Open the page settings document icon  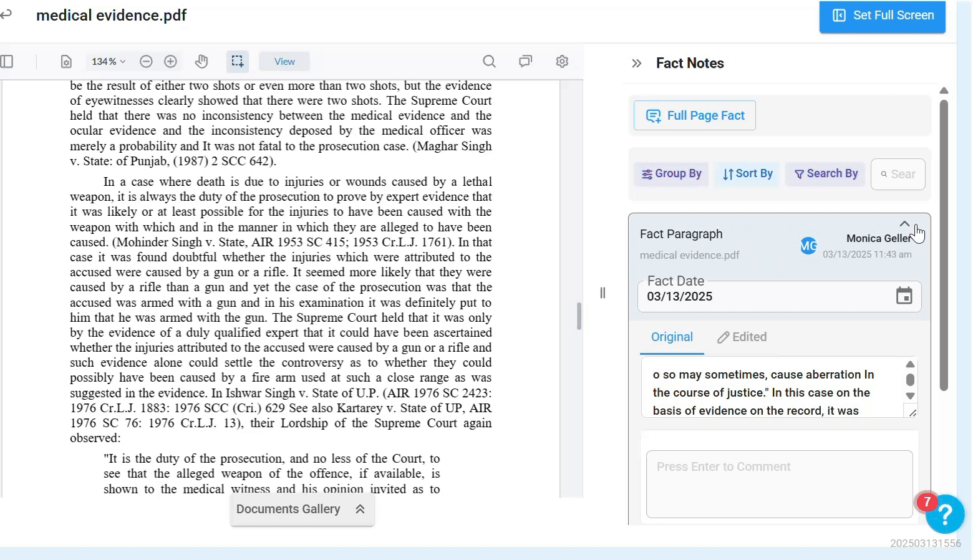(66, 62)
